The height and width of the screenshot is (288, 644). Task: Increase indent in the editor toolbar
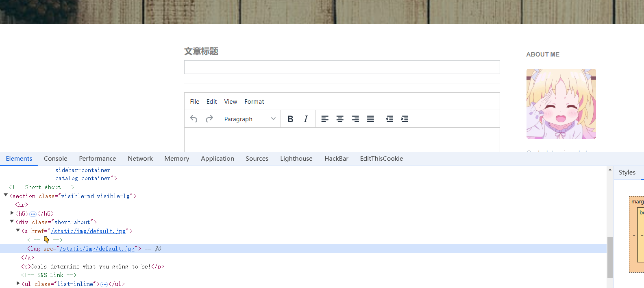click(x=405, y=119)
